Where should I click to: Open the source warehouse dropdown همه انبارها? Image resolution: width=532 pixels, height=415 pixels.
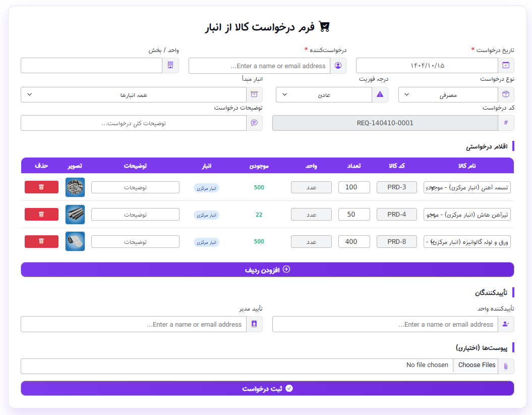133,94
